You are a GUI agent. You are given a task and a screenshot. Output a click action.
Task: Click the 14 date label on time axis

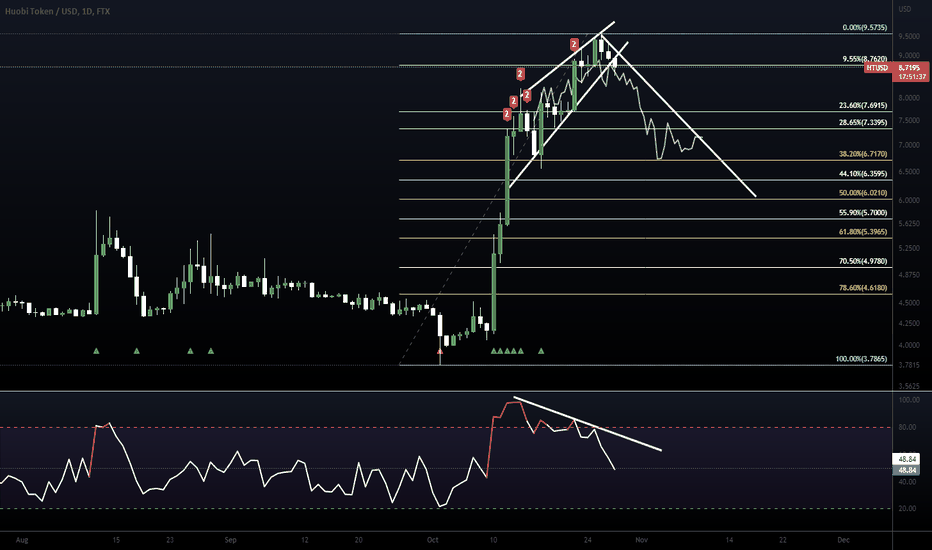pyautogui.click(x=729, y=540)
